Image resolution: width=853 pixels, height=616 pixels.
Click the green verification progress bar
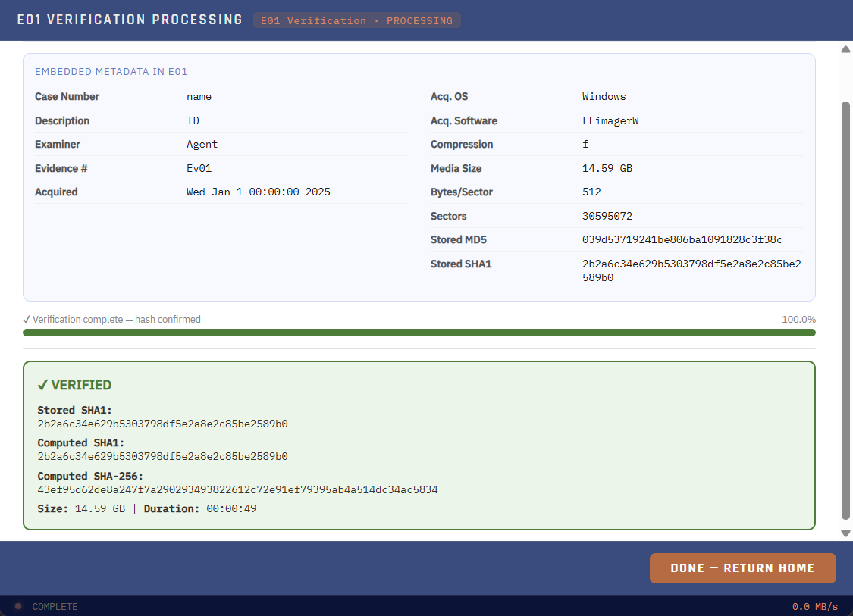[x=419, y=333]
